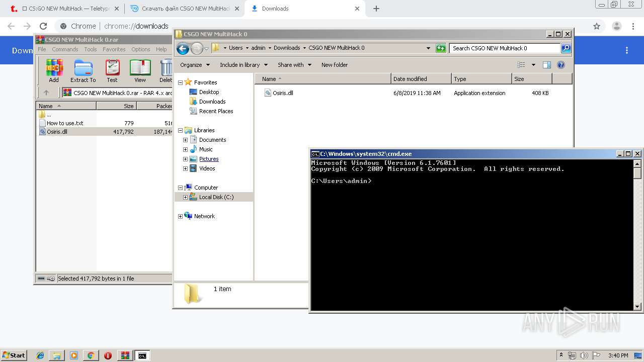Click the Start button
The width and height of the screenshot is (644, 362).
coord(14,355)
